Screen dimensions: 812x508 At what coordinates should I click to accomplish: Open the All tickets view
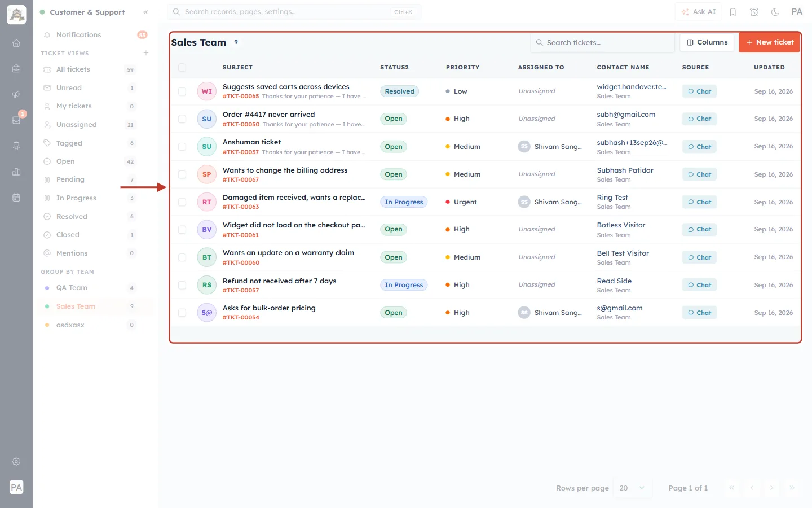(89, 69)
